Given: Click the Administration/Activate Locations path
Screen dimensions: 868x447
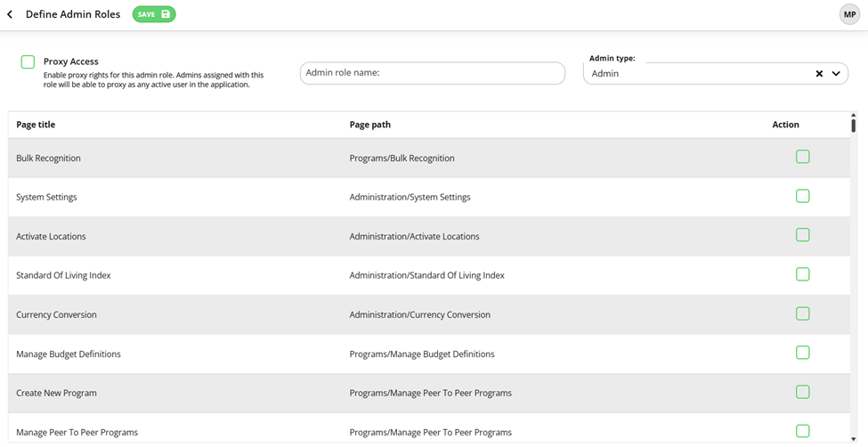Looking at the screenshot, I should point(414,237).
